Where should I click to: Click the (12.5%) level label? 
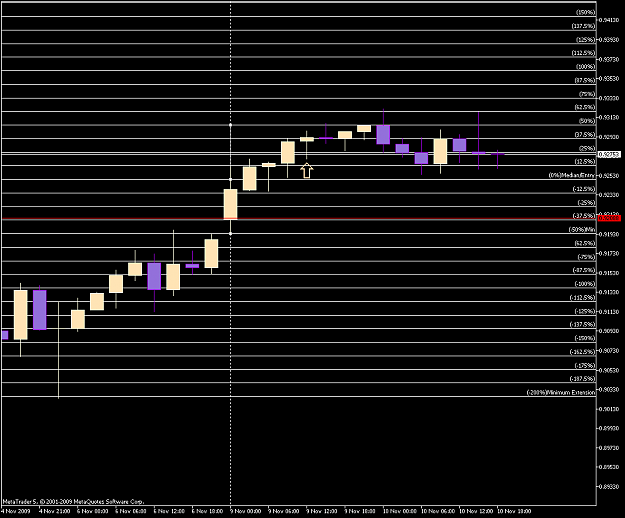coord(585,162)
